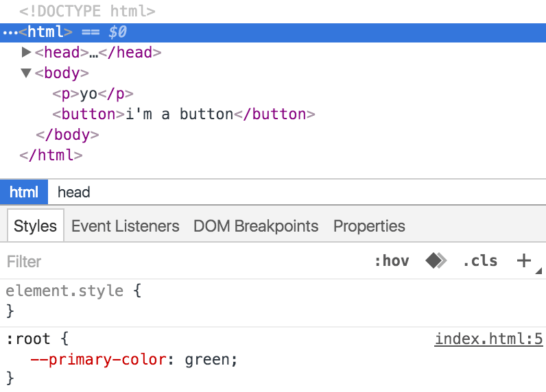
Task: Expand the collapsed head element
Action: click(x=27, y=52)
